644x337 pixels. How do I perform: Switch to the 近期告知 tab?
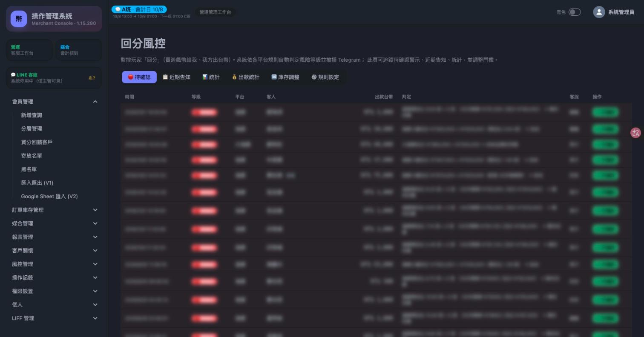(176, 77)
